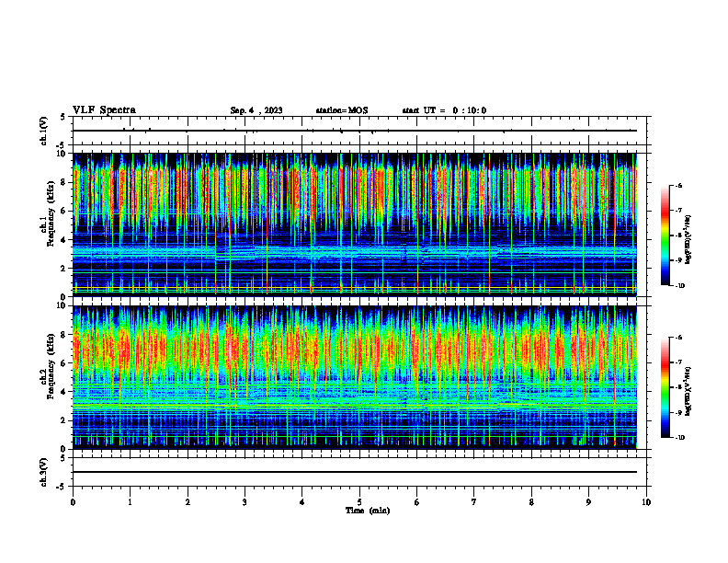Click the "station=MOS" label
This screenshot has height=563, width=728.
coord(342,110)
